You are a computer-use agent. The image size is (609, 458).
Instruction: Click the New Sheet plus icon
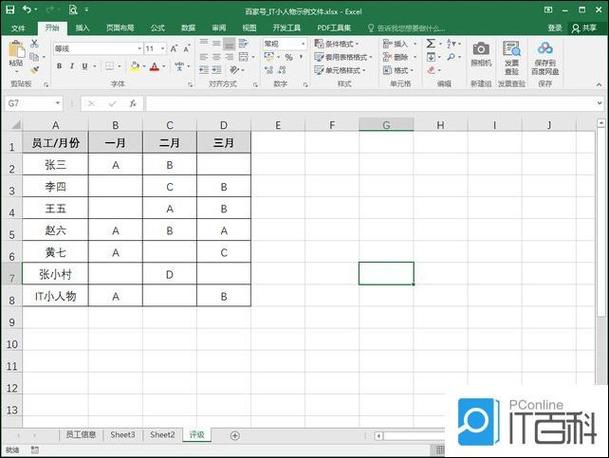(x=235, y=435)
